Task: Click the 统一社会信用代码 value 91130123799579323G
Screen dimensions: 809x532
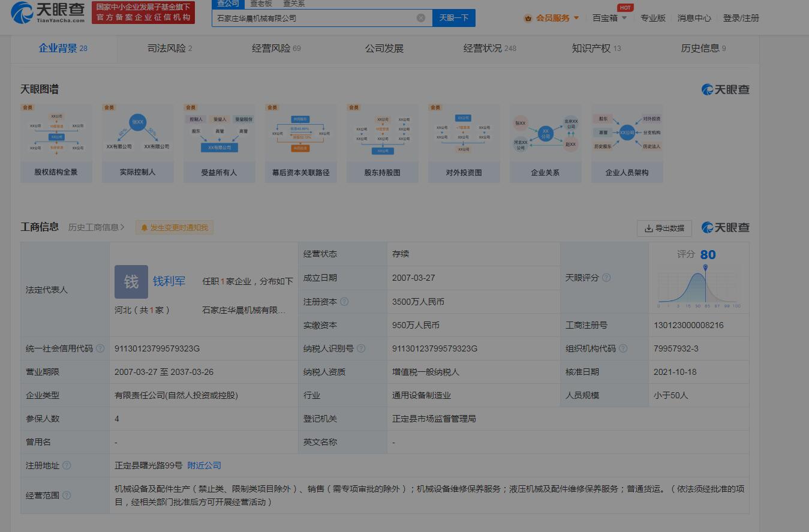Action: (x=157, y=348)
